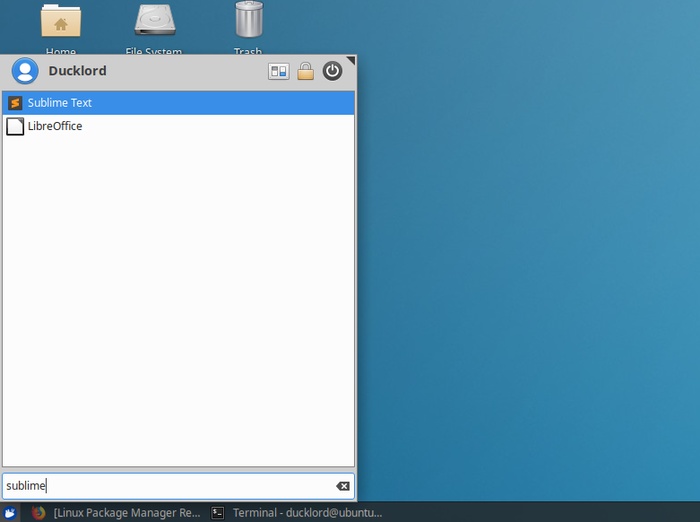Open the All Settings manager icon

click(x=279, y=71)
